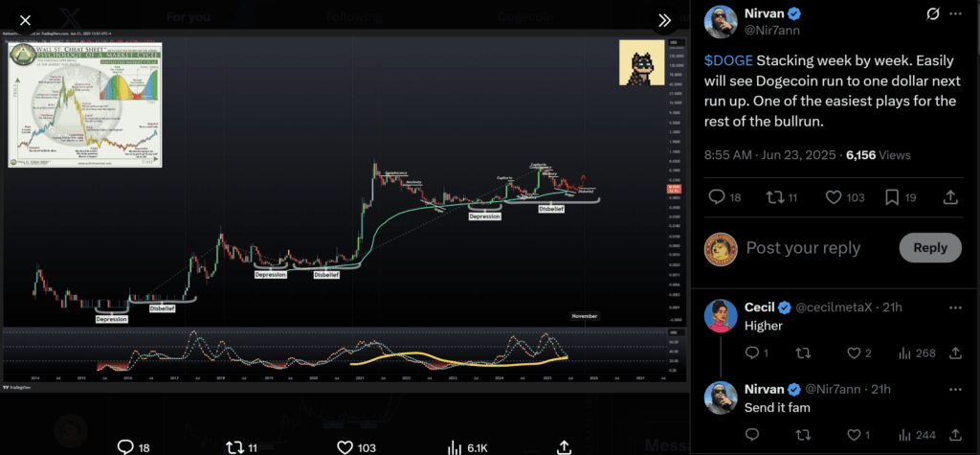The image size is (980, 455).
Task: Open the post timestamp 8:55 AM Jun 23, 2025
Action: tap(770, 155)
